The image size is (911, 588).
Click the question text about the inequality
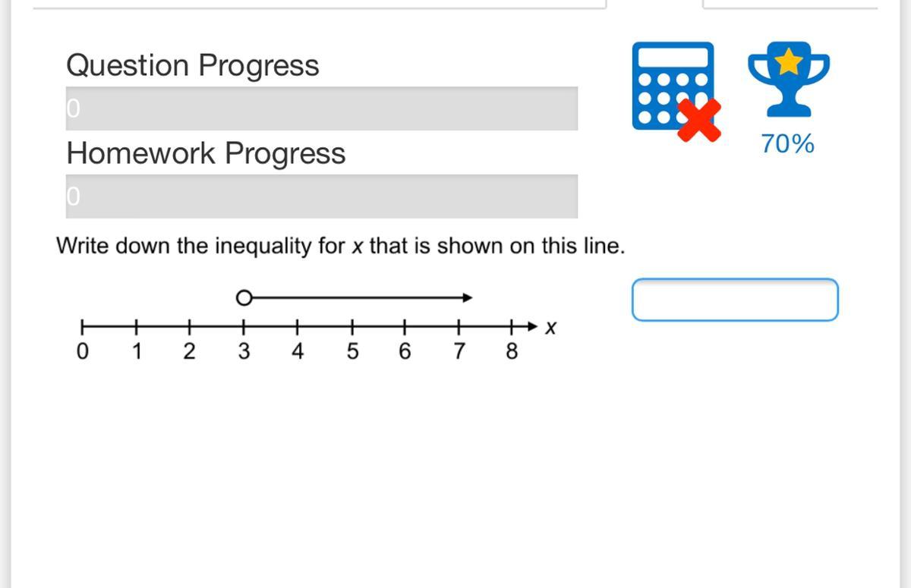pyautogui.click(x=341, y=246)
